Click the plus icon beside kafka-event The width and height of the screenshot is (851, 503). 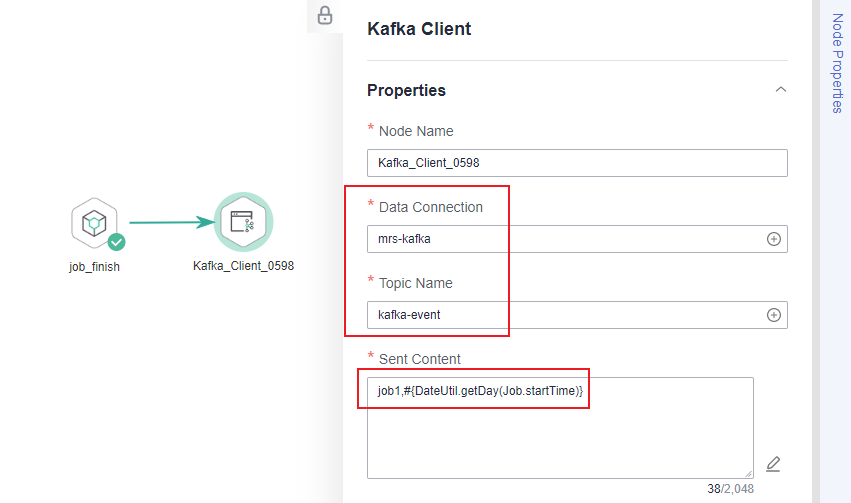click(x=773, y=315)
